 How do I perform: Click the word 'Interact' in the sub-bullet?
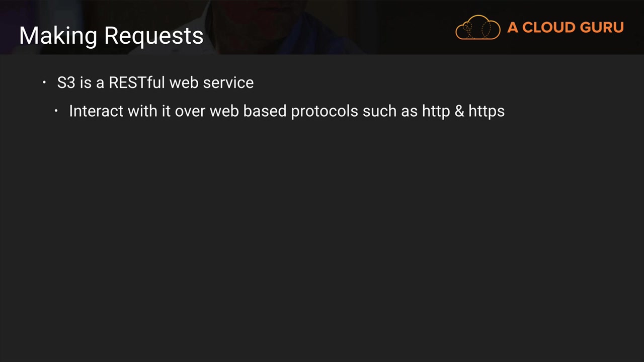point(96,111)
